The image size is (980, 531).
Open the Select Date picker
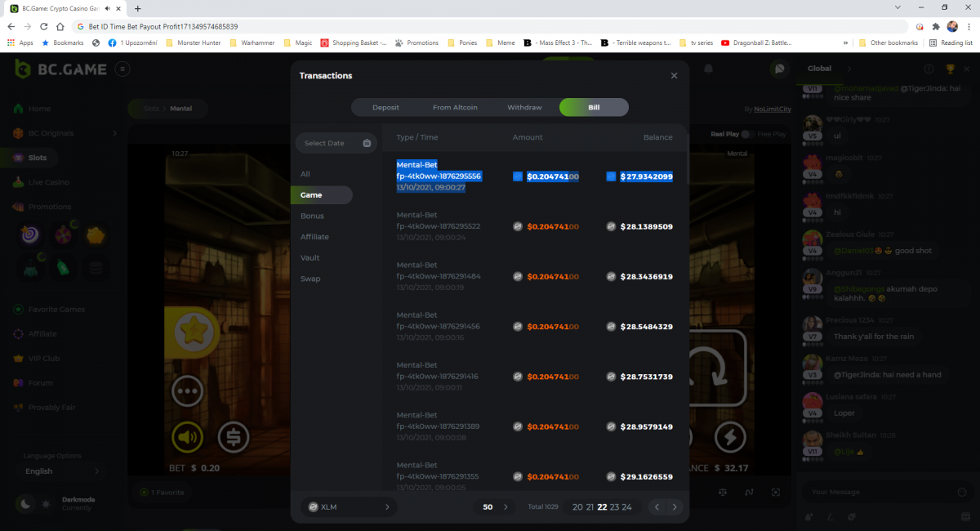coord(336,143)
